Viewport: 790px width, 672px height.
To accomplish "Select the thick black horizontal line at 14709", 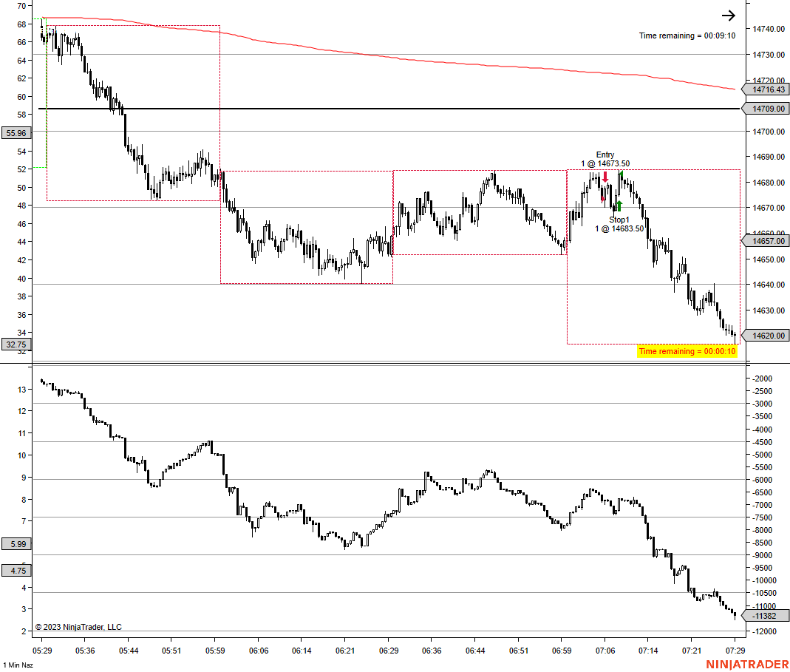I will pos(389,109).
